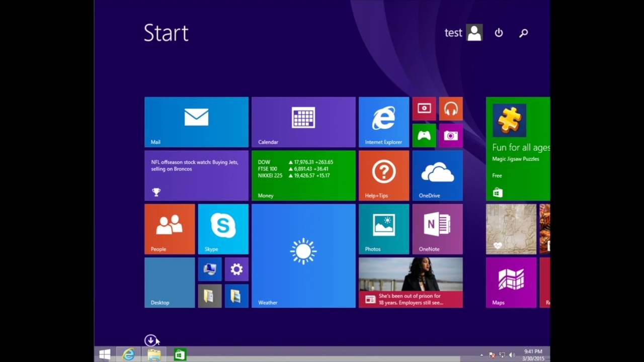Viewport: 644px width, 362px height.
Task: Show hidden tray icons
Action: click(482, 355)
